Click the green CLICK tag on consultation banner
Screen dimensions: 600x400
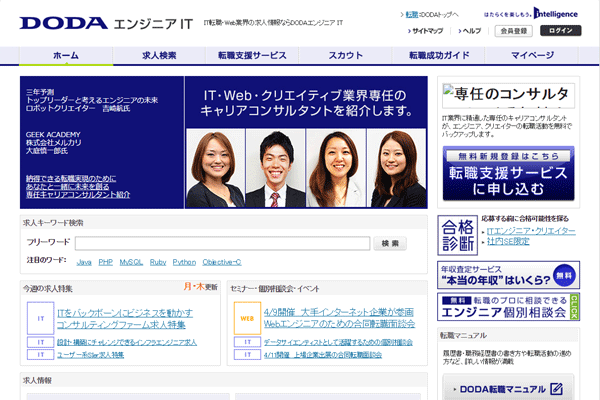[x=574, y=307]
